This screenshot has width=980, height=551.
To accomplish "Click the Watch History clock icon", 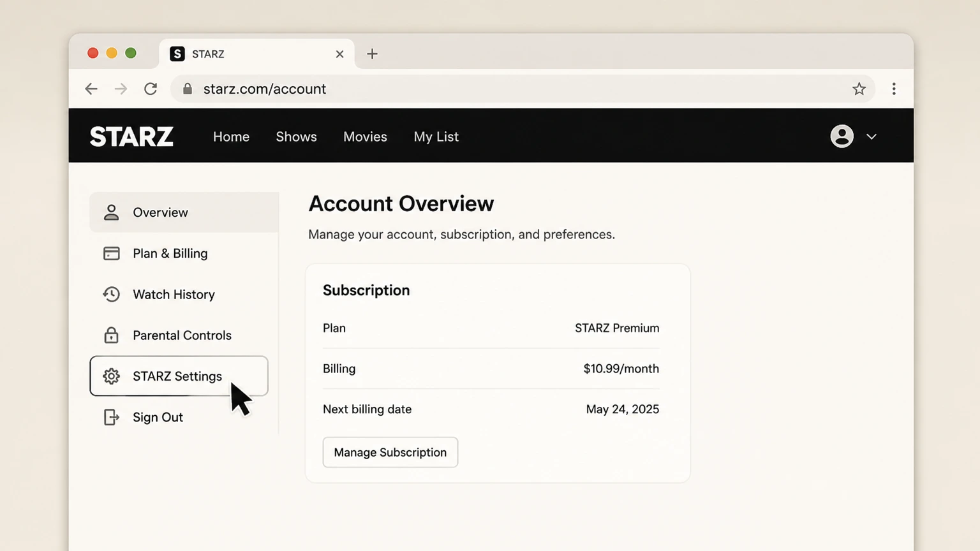I will [x=111, y=294].
